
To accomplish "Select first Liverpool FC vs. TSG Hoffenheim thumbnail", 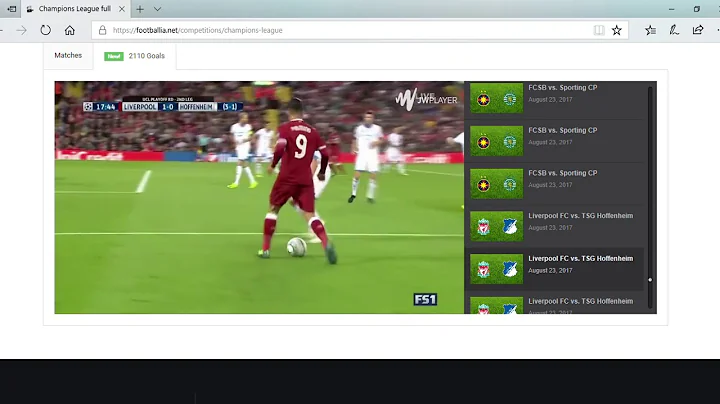I will click(496, 226).
